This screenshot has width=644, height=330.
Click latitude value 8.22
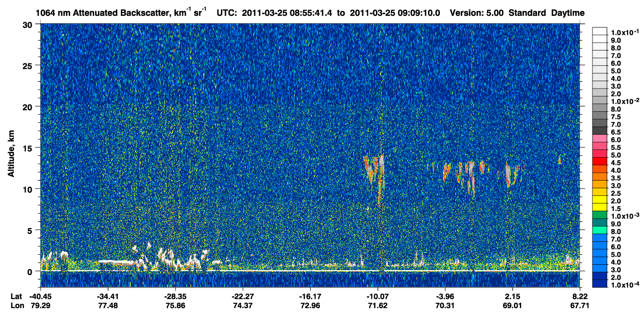click(580, 297)
